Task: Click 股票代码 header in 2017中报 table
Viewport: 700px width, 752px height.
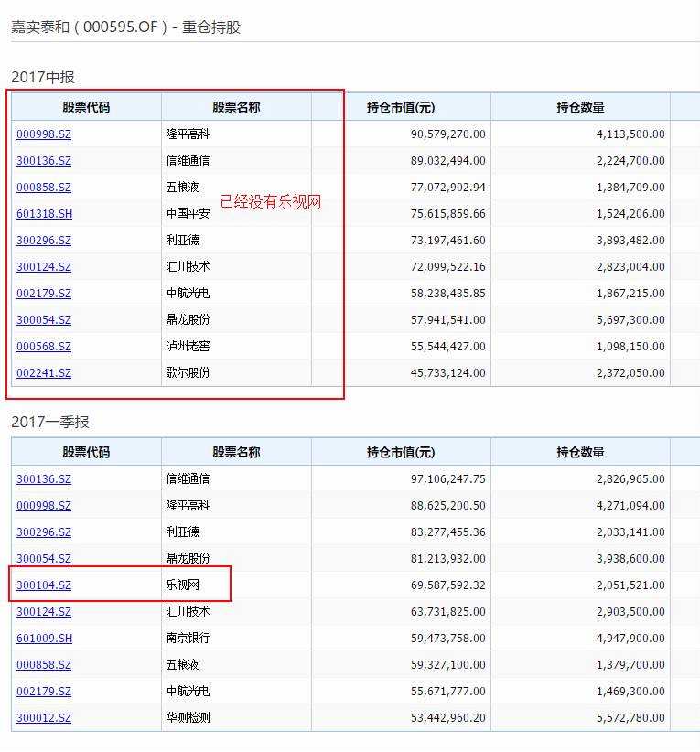Action: [x=86, y=107]
